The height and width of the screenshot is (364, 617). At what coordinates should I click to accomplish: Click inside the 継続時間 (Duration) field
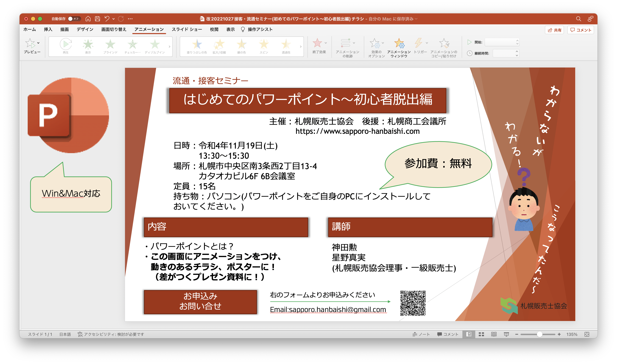(505, 53)
